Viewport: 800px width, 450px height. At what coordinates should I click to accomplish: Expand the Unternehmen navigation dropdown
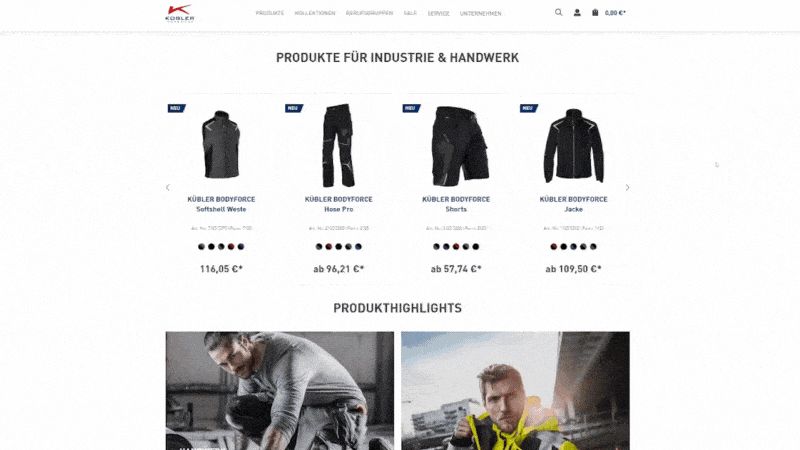pos(481,14)
